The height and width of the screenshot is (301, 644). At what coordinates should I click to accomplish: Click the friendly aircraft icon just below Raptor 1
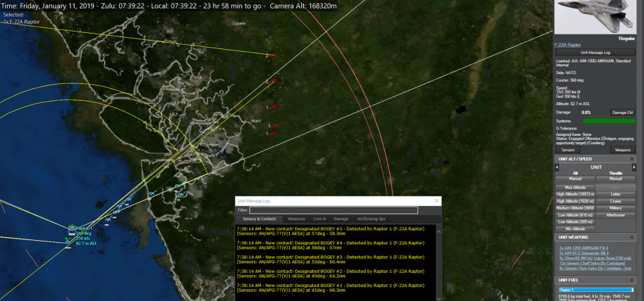click(x=68, y=243)
